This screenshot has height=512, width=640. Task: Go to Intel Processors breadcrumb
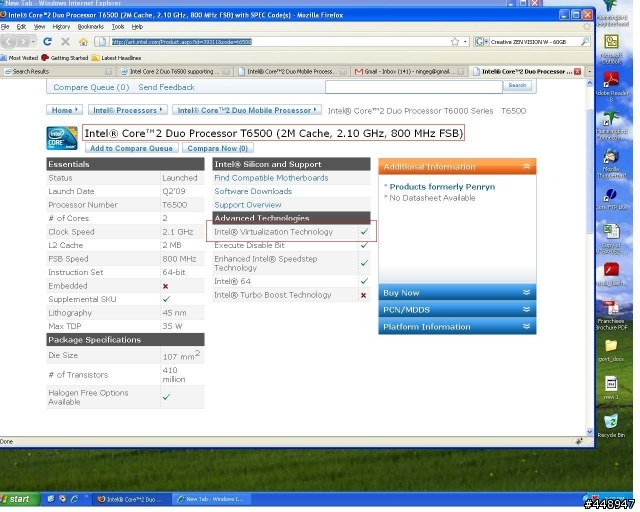pyautogui.click(x=127, y=110)
